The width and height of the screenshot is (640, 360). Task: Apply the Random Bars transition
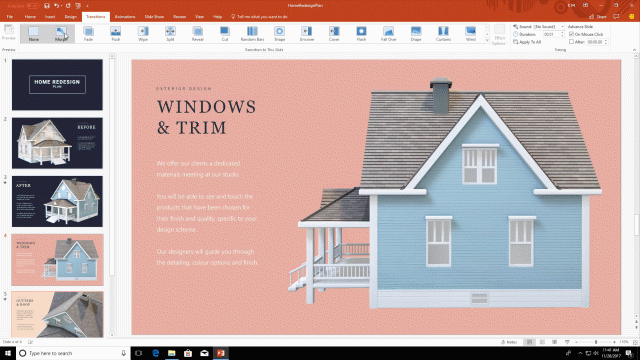[x=252, y=33]
